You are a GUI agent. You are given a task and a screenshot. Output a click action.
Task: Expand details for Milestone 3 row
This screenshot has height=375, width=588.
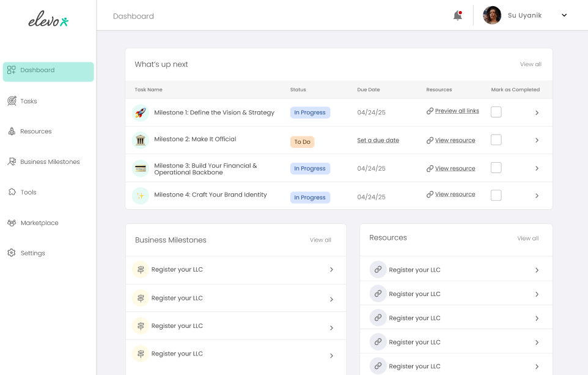click(537, 168)
